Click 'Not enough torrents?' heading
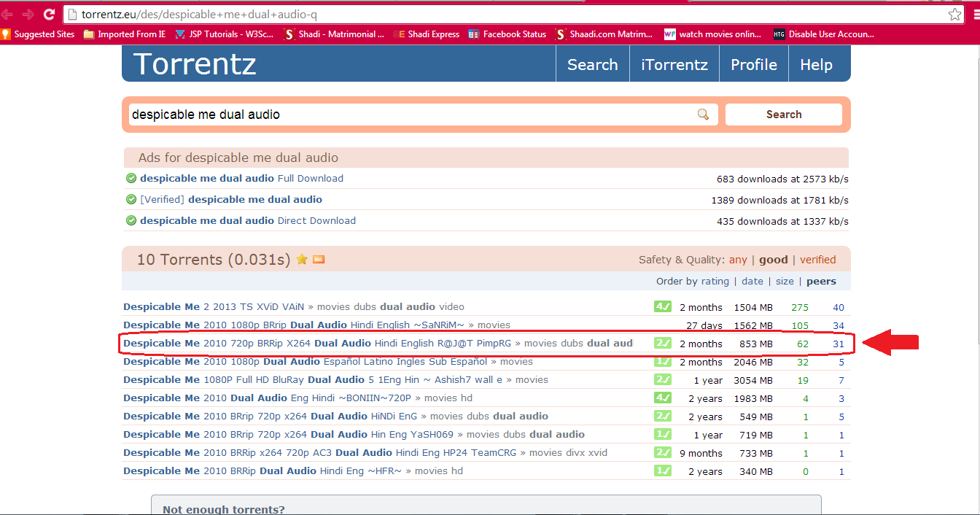Image resolution: width=980 pixels, height=515 pixels. point(224,509)
